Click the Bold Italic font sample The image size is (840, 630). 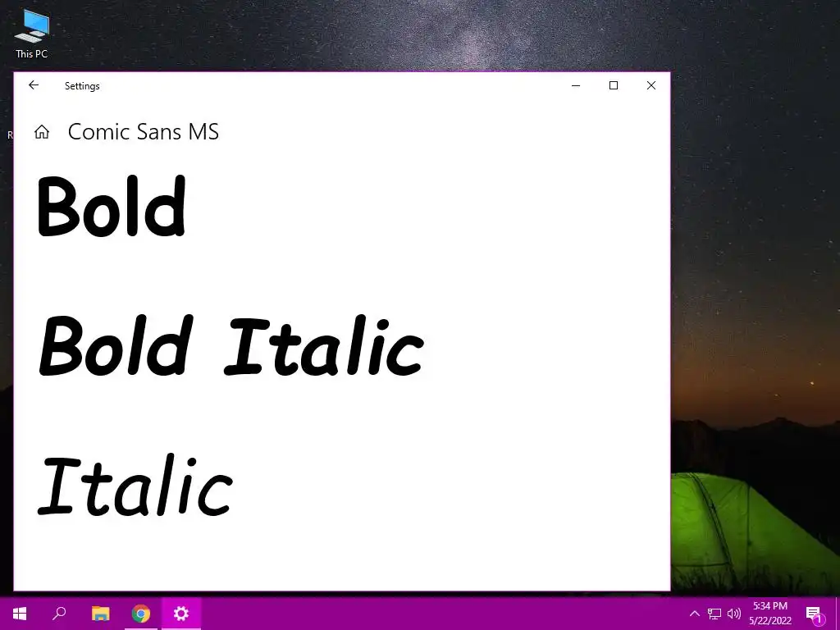(231, 345)
